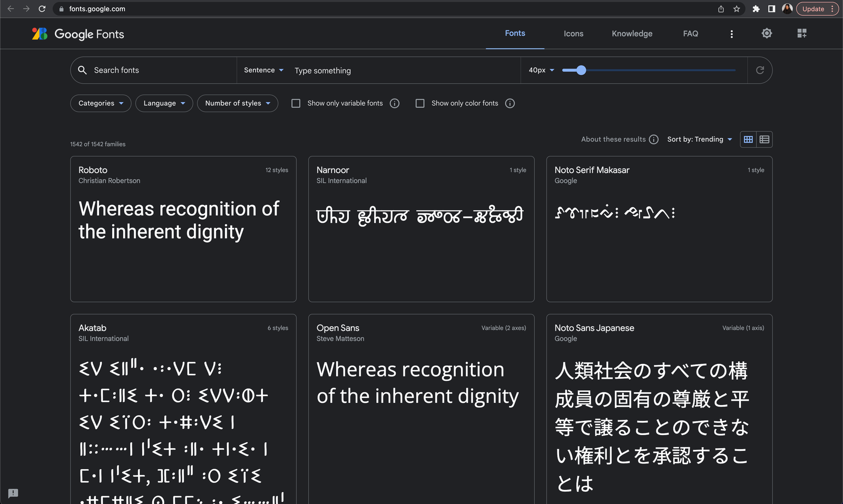Click the browser Update button
The width and height of the screenshot is (843, 504).
tap(817, 9)
